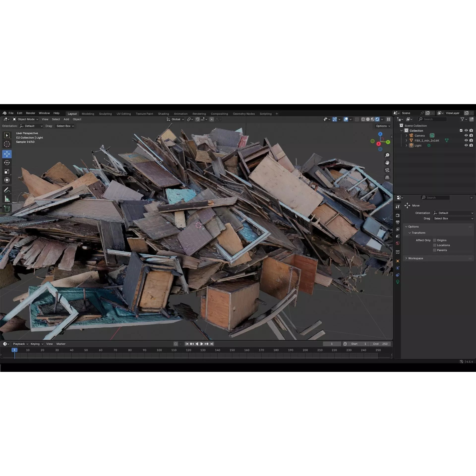Click the viewport Options button
The height and width of the screenshot is (476, 476).
383,126
